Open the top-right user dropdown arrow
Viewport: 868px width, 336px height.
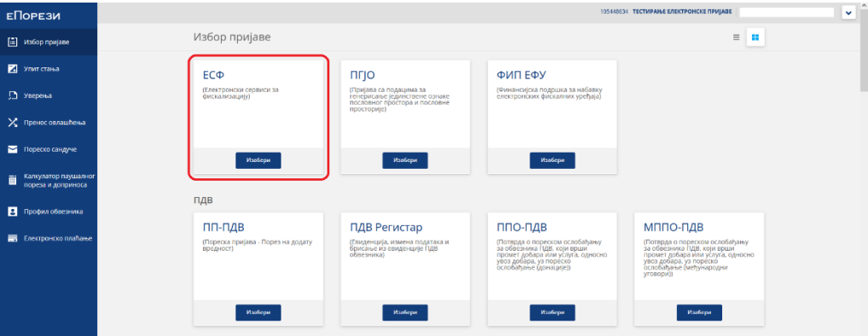[x=848, y=12]
